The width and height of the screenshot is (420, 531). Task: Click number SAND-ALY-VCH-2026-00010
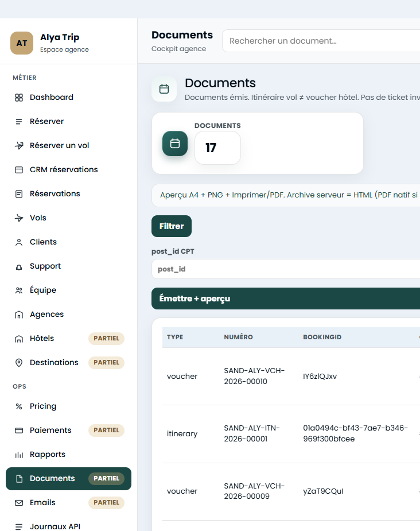click(x=254, y=376)
